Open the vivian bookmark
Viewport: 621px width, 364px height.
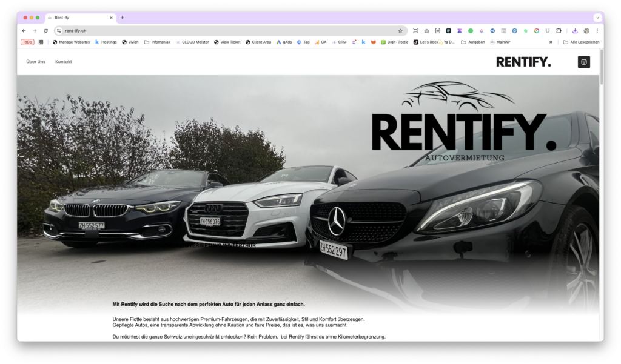[130, 42]
